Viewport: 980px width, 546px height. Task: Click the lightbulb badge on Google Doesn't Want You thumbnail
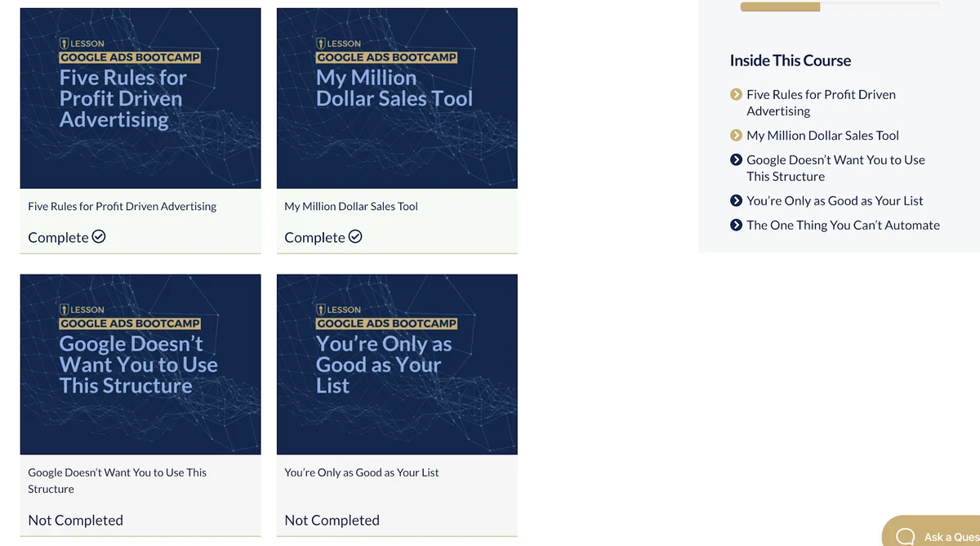(64, 309)
